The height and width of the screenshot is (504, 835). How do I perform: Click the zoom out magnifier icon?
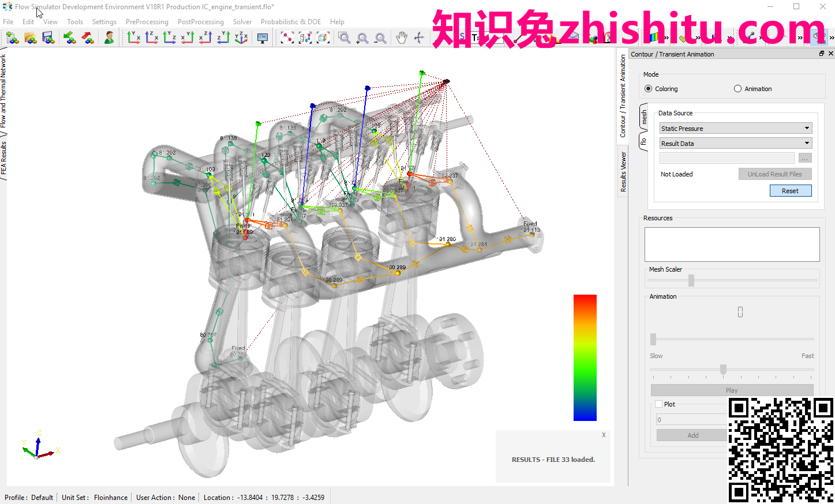(x=380, y=38)
